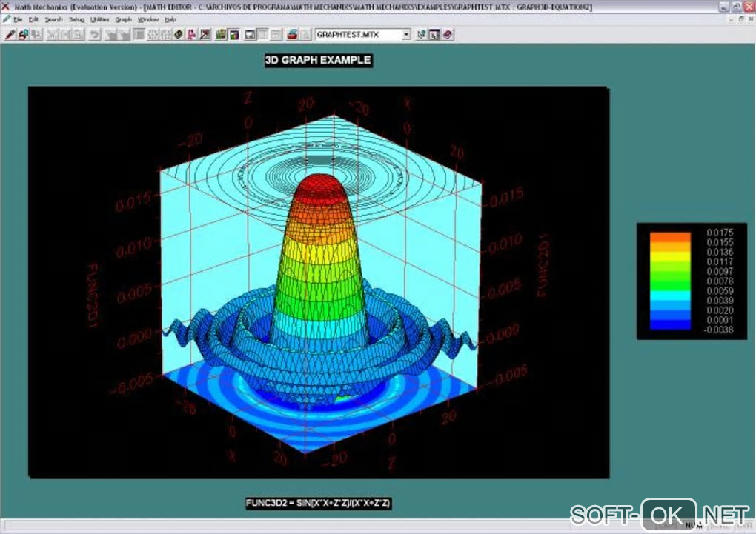The image size is (756, 534).
Task: Click the pencil edit icon in the toolbar
Action: coord(10,35)
